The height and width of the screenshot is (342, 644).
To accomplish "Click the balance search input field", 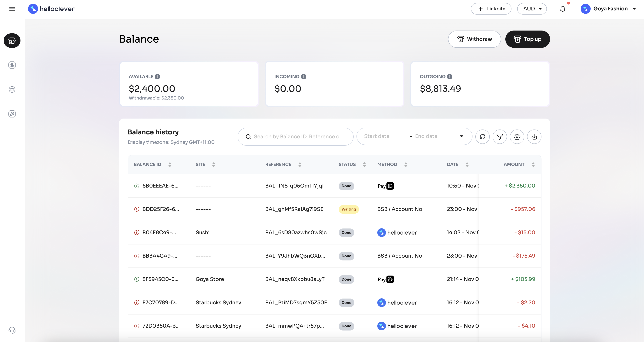I will (x=298, y=137).
